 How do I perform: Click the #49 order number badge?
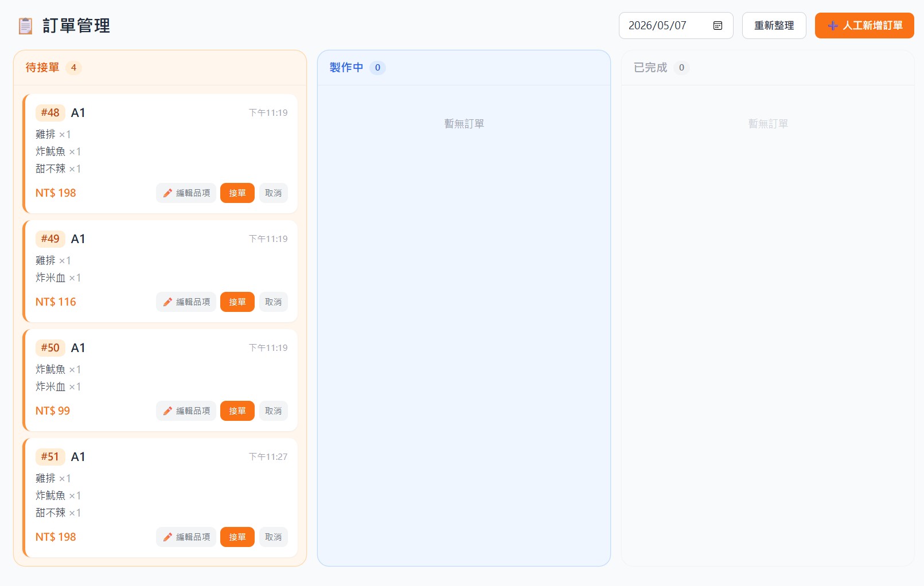(x=50, y=239)
